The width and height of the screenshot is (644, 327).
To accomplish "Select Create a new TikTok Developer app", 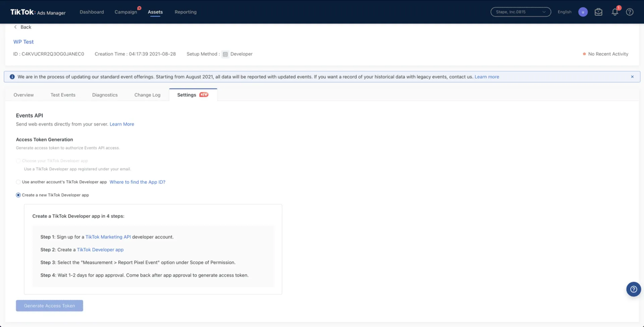I will coord(18,195).
